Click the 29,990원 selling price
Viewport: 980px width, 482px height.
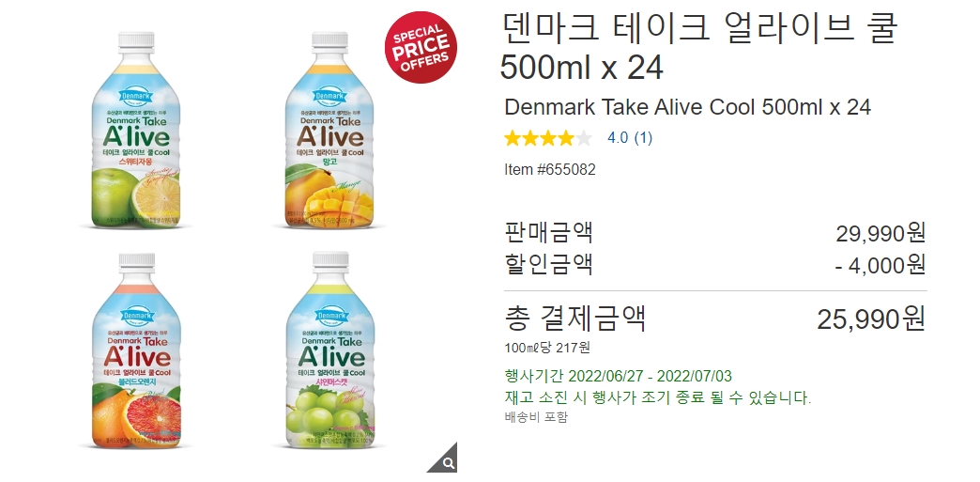(x=880, y=234)
